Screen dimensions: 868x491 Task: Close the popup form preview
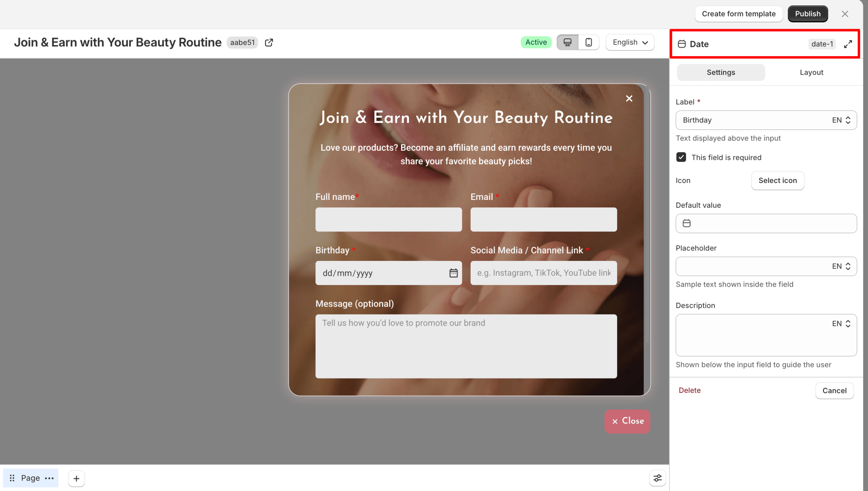pyautogui.click(x=629, y=99)
